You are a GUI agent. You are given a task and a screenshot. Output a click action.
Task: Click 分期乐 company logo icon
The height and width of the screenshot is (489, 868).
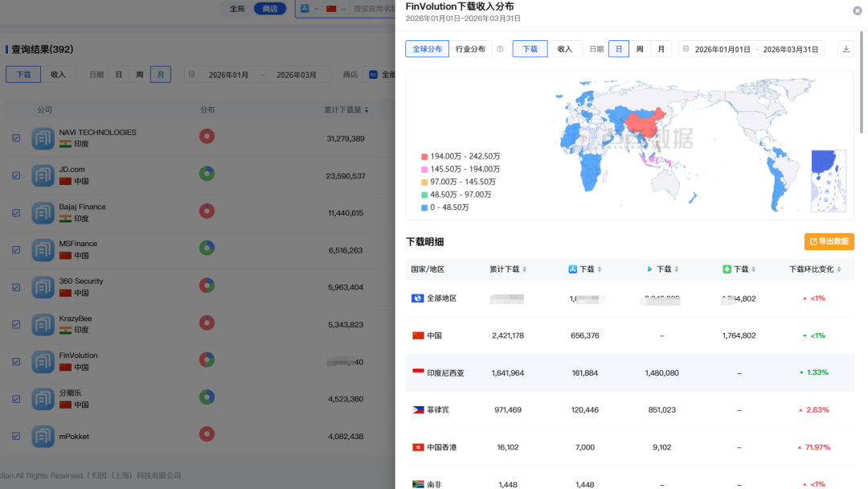[x=43, y=399]
